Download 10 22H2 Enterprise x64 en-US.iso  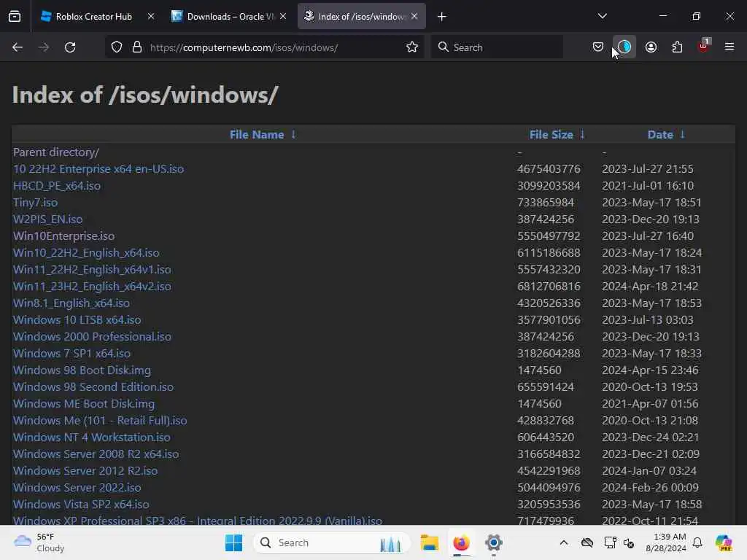click(x=98, y=169)
